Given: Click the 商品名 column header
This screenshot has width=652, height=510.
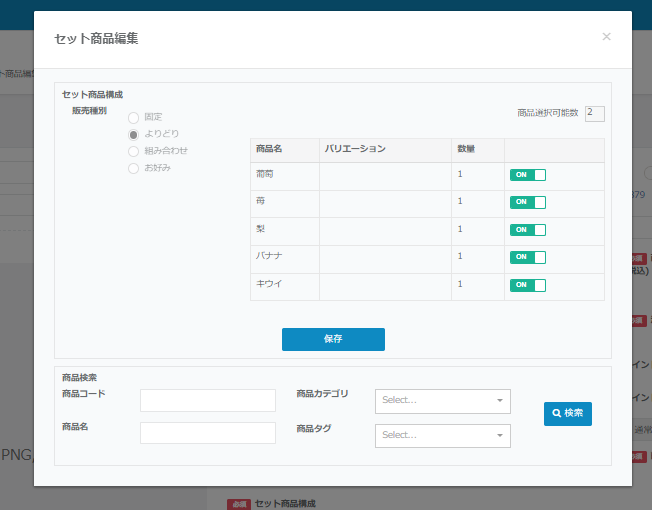Looking at the screenshot, I should (x=270, y=149).
